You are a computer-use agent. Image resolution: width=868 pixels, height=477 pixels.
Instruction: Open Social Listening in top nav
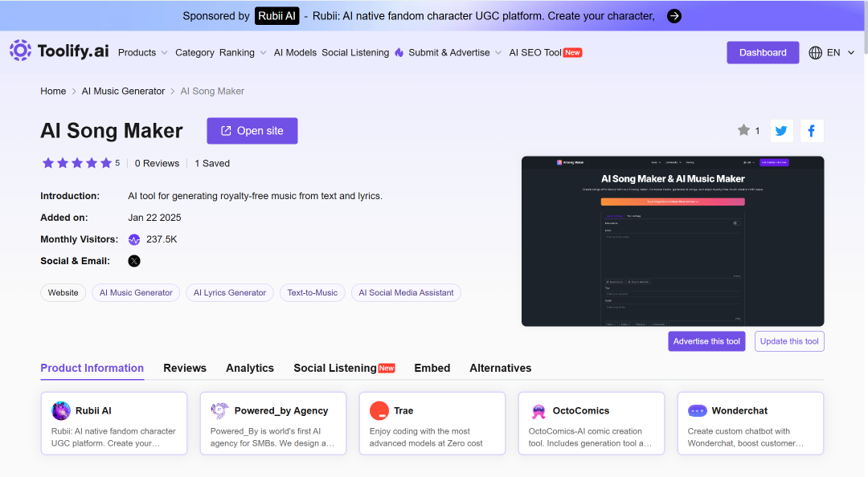pyautogui.click(x=355, y=52)
